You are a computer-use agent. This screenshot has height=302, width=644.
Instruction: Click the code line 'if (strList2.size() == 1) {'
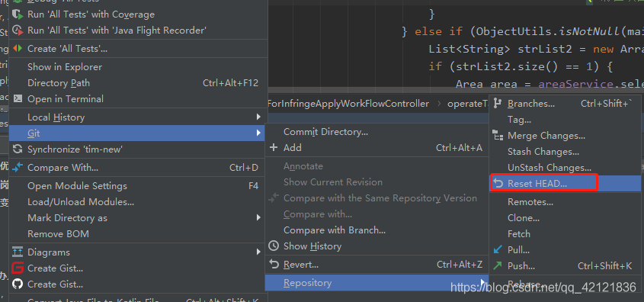pyautogui.click(x=521, y=66)
